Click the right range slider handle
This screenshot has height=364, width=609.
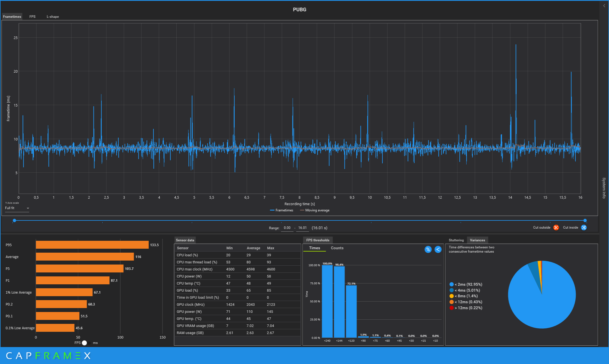click(585, 220)
